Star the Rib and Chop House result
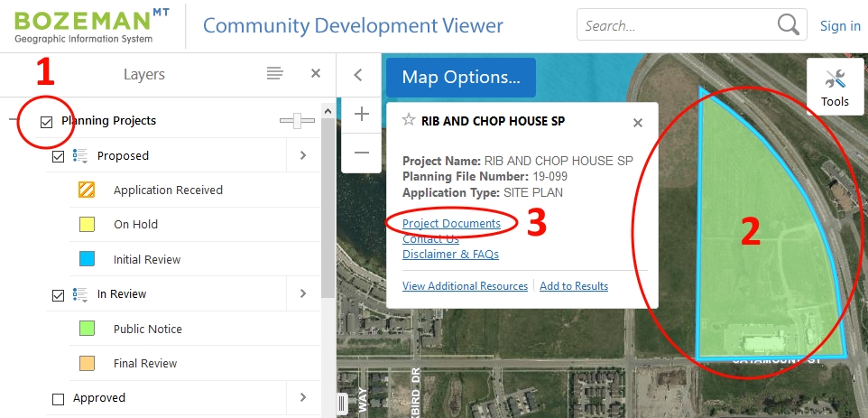 tap(409, 120)
